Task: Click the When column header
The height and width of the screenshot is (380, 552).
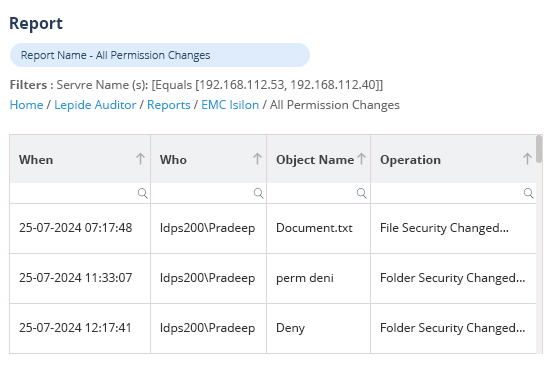Action: [80, 159]
